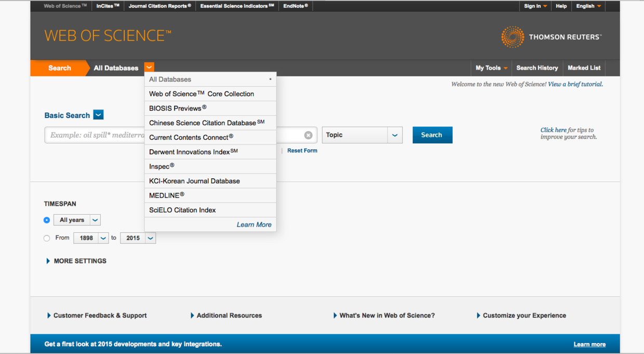
Task: Select All Databases in dropdown list
Action: point(210,80)
